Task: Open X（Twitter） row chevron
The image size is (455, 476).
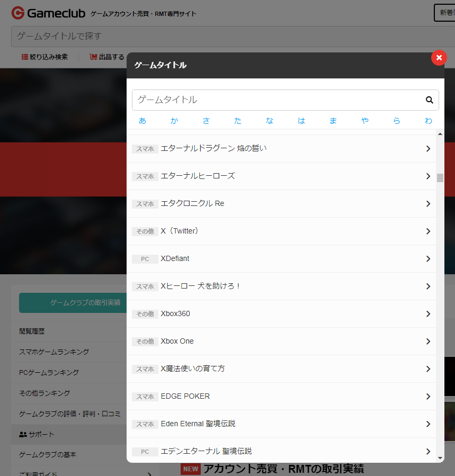Action: point(428,231)
